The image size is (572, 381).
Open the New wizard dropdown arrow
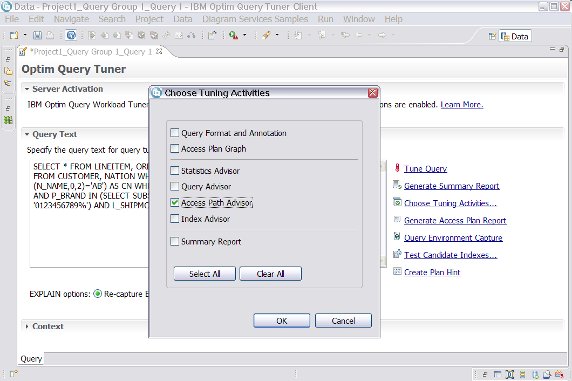(x=25, y=35)
